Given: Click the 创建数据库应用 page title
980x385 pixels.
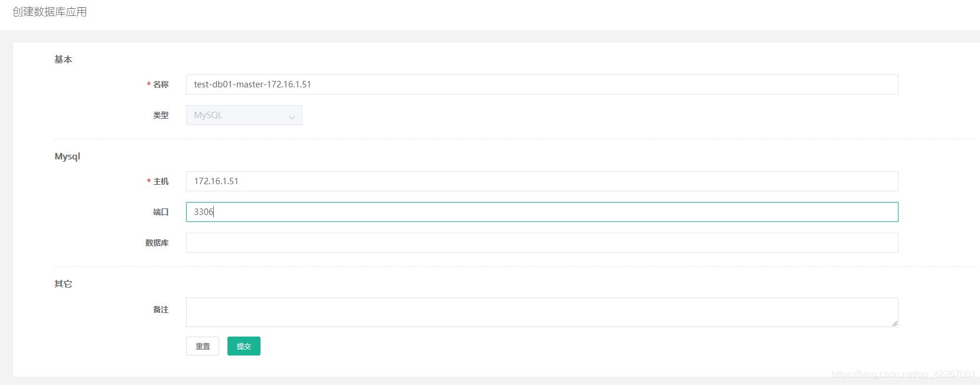Looking at the screenshot, I should click(x=50, y=12).
